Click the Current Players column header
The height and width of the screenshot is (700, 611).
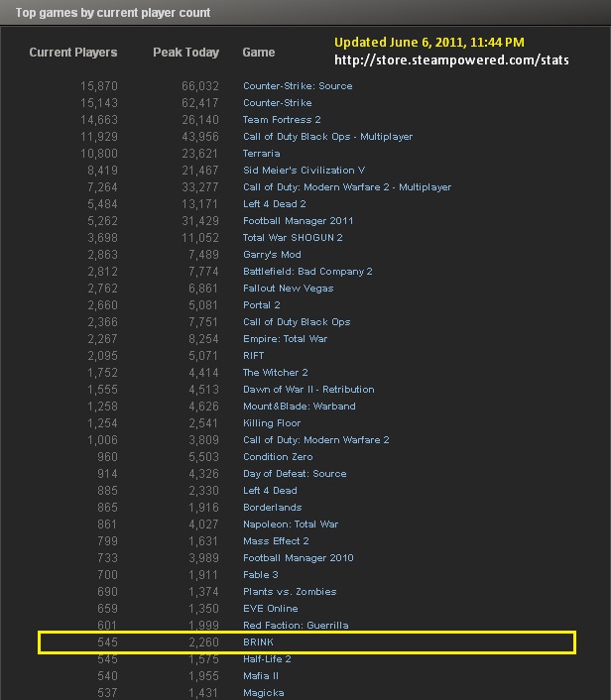click(73, 53)
